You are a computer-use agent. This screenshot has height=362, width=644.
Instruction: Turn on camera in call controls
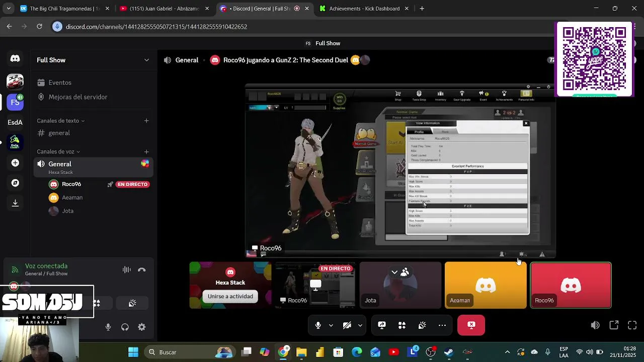pyautogui.click(x=347, y=325)
